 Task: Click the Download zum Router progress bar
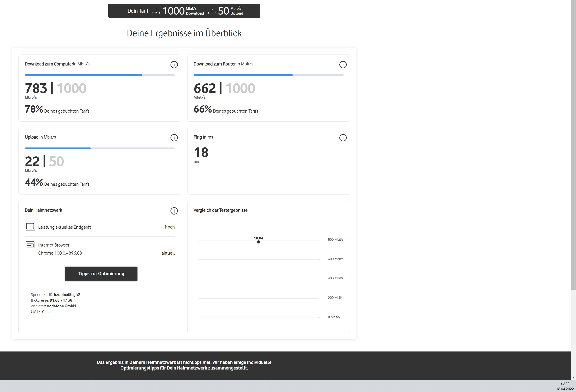tap(268, 75)
